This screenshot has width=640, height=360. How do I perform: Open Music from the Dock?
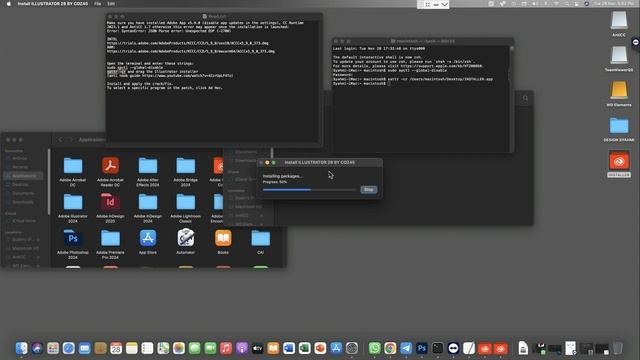[226, 348]
